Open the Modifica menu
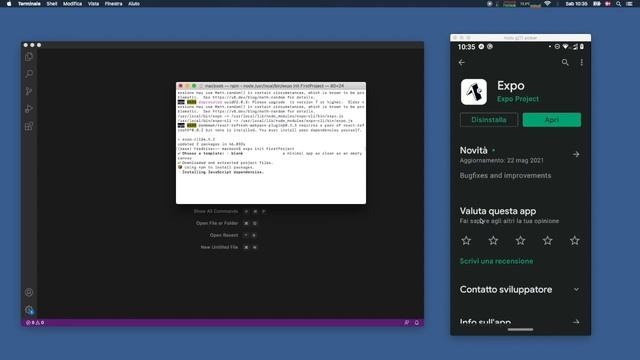640x360 pixels. click(72, 4)
